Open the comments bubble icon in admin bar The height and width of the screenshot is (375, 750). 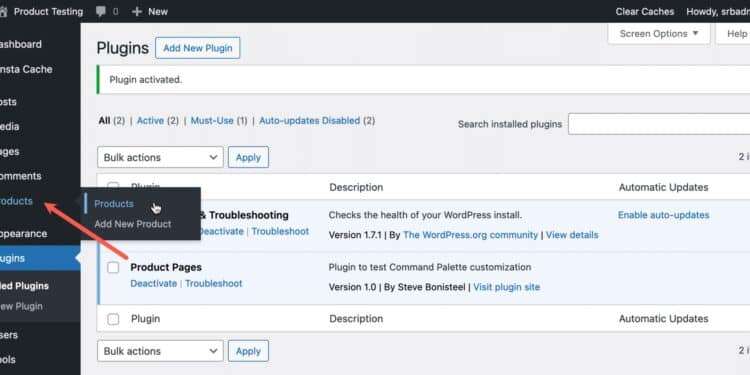100,11
